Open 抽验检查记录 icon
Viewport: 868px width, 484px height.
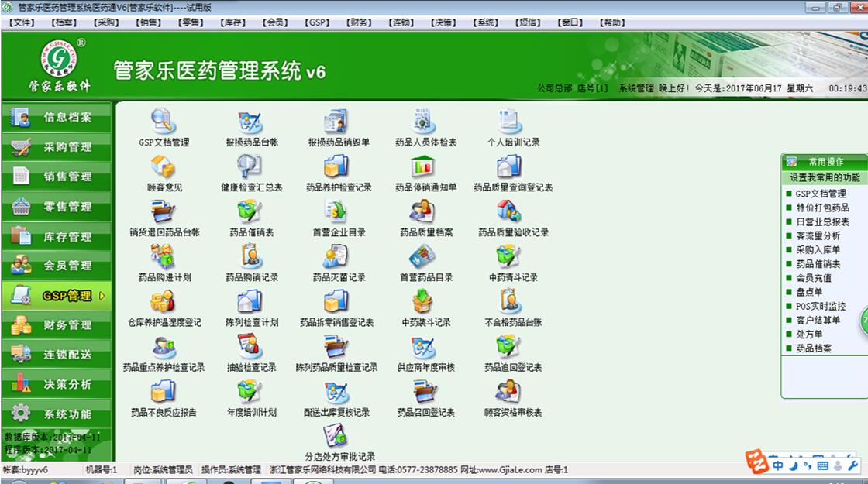[251, 347]
